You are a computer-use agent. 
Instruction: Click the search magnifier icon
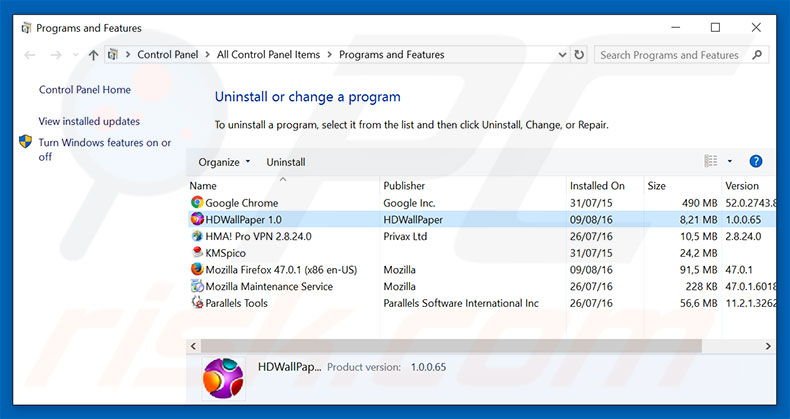757,54
